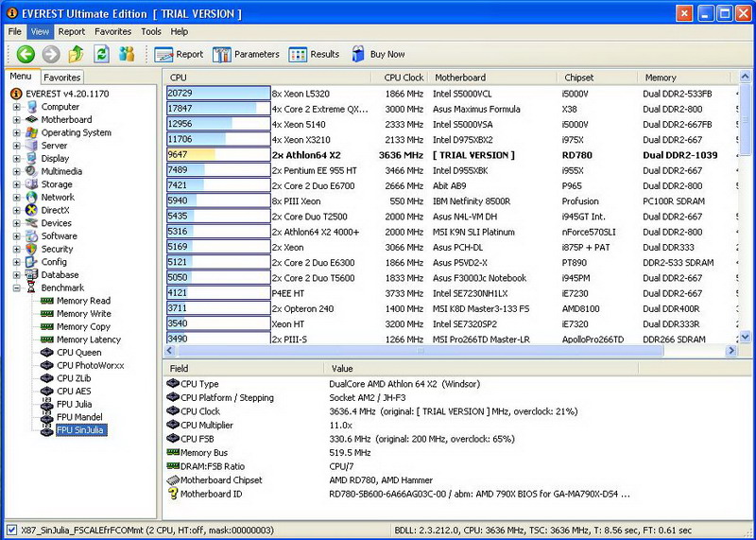
Task: Click the Report button in the toolbar
Action: pos(179,55)
